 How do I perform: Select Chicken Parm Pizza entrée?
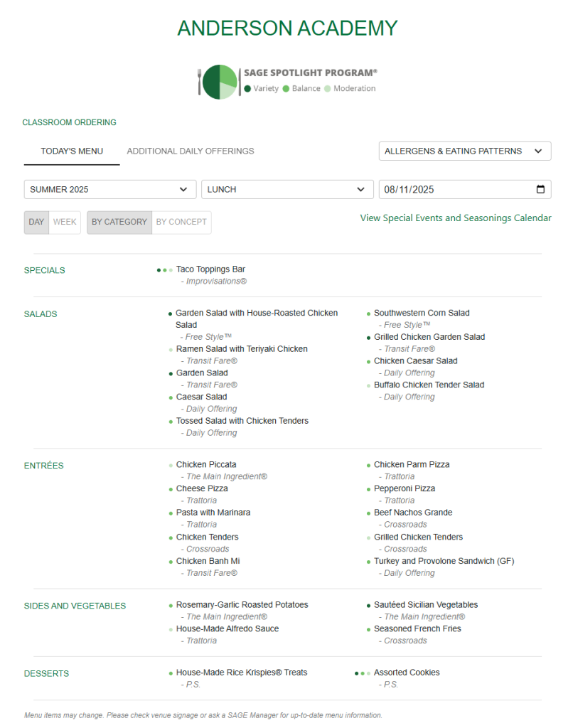(x=412, y=464)
